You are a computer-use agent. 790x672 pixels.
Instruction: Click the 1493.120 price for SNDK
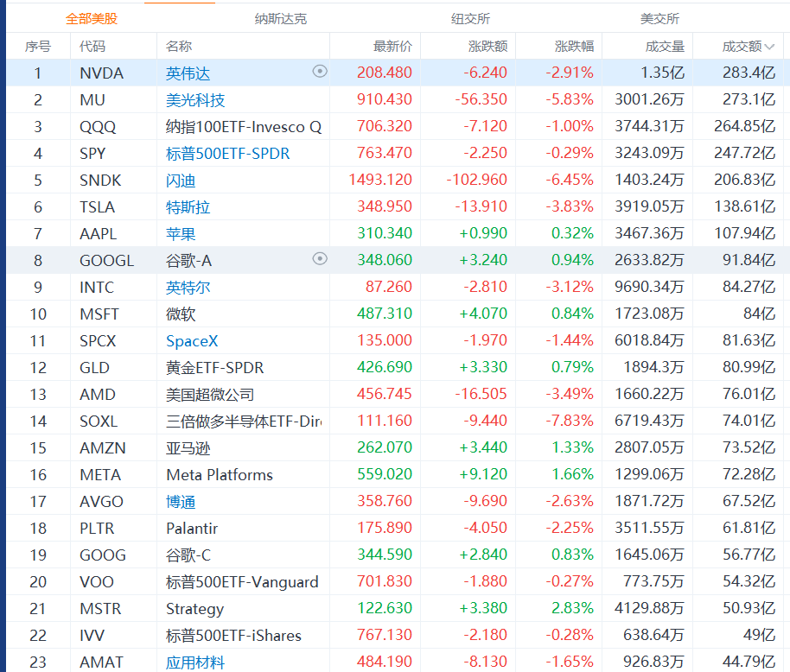380,180
